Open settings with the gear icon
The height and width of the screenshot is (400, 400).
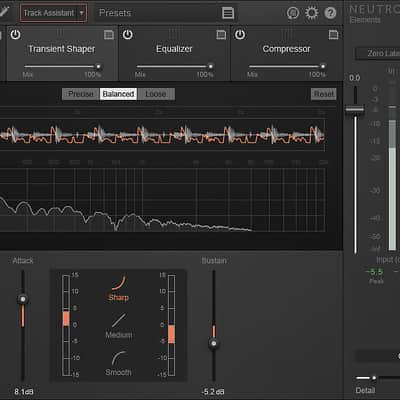tap(312, 13)
